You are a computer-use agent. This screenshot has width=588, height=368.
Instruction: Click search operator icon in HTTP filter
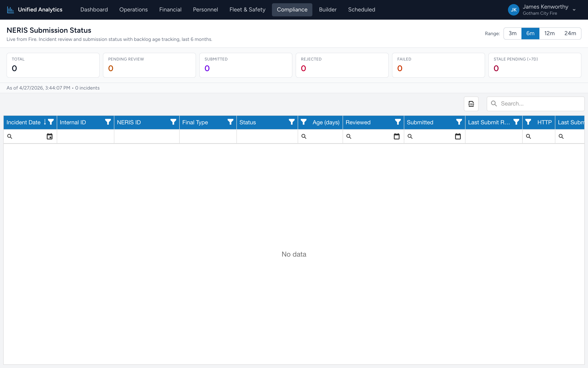click(528, 136)
